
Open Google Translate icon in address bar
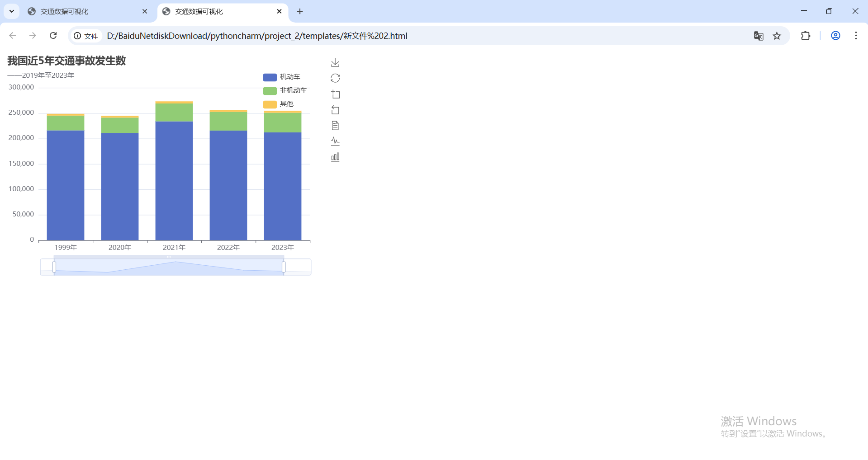click(759, 36)
